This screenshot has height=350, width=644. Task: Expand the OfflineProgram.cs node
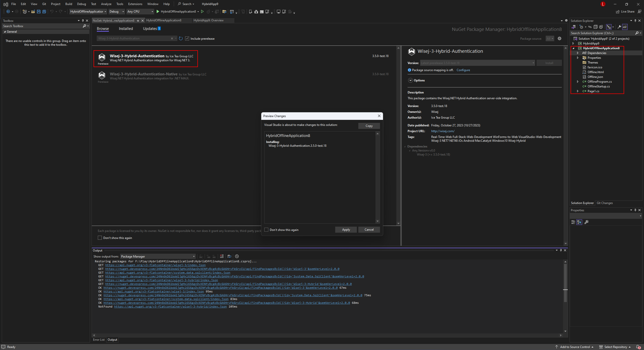click(x=578, y=82)
